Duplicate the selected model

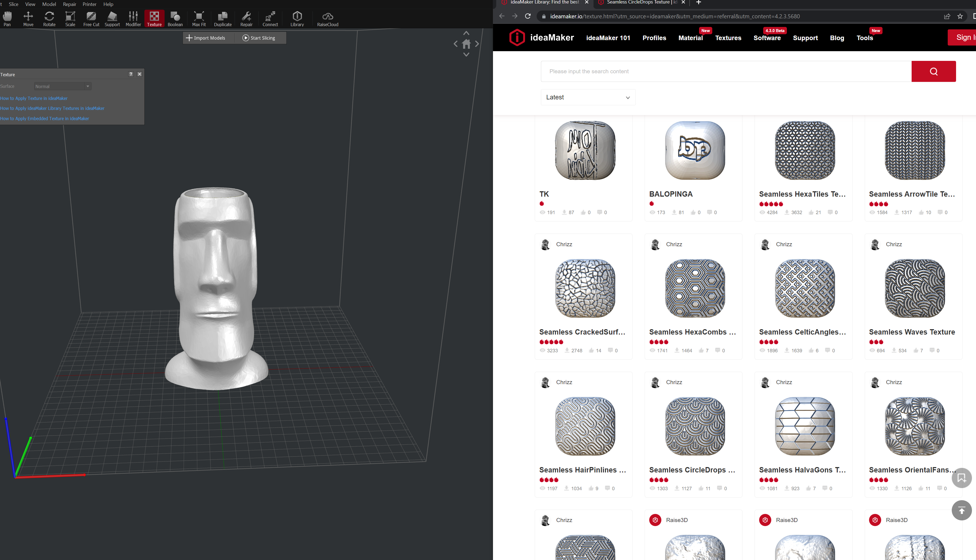click(223, 19)
